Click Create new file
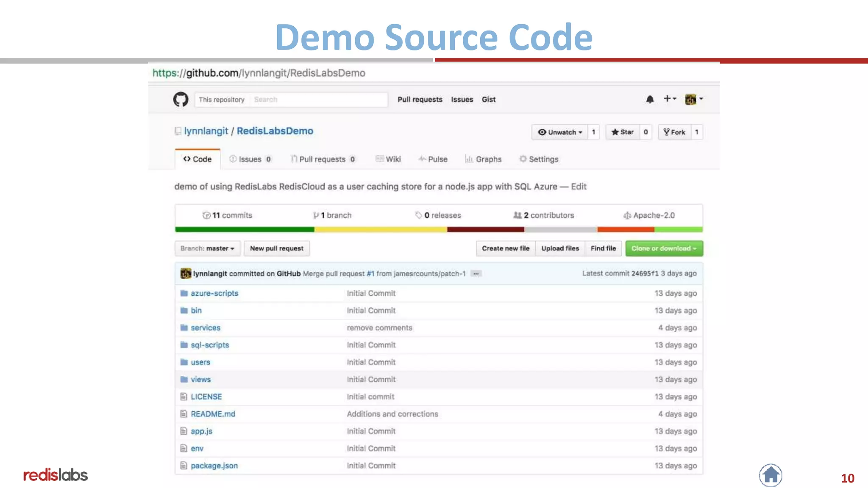 point(506,249)
